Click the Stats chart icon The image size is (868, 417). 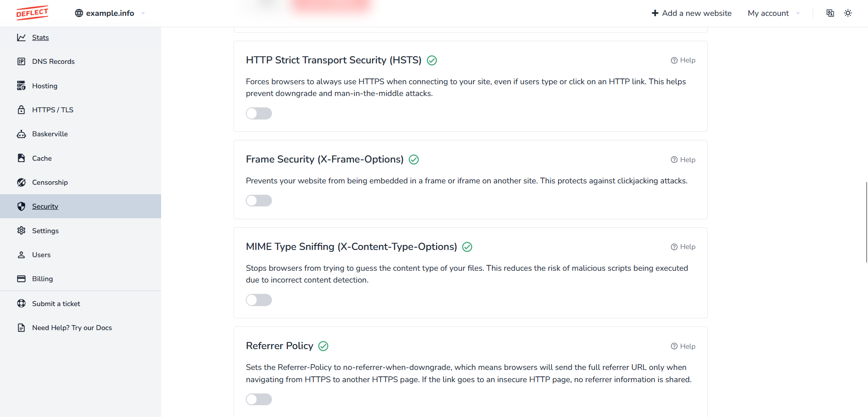[21, 38]
